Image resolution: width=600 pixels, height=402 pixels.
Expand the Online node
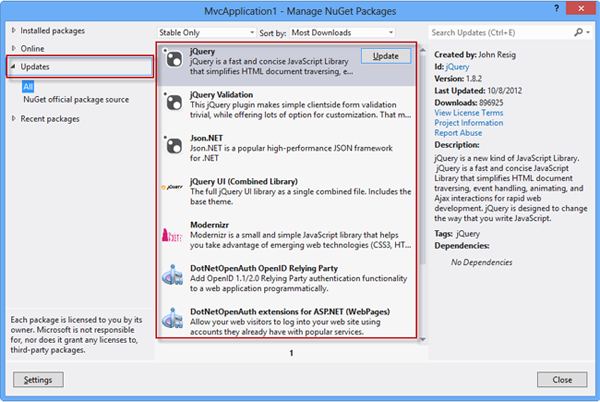[x=14, y=48]
